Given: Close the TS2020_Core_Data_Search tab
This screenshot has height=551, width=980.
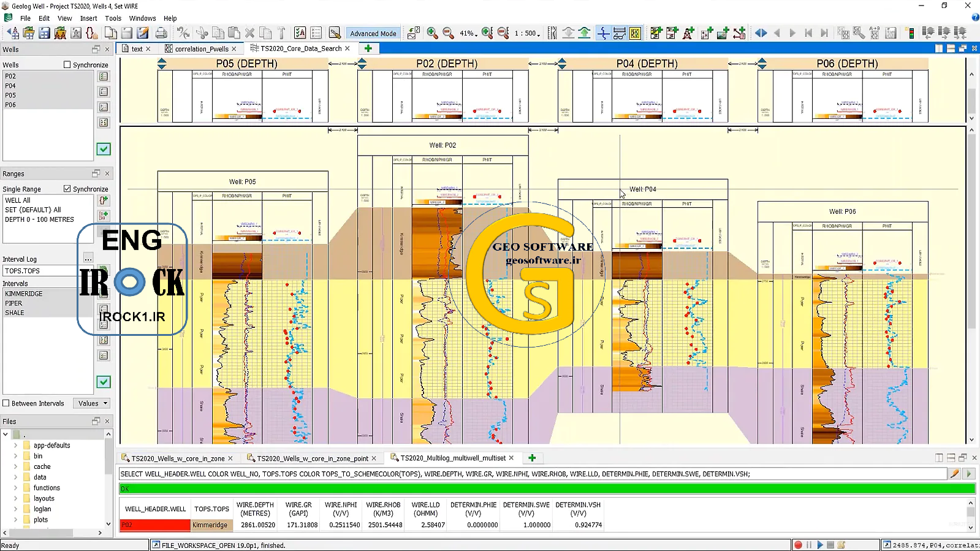Looking at the screenshot, I should point(348,48).
